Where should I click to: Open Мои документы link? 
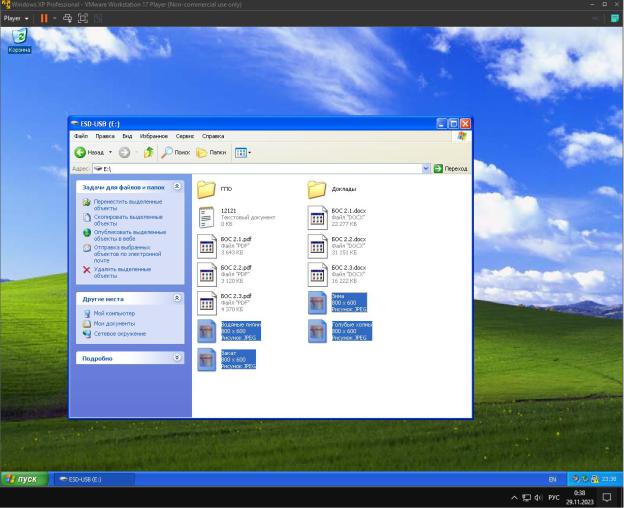(114, 324)
